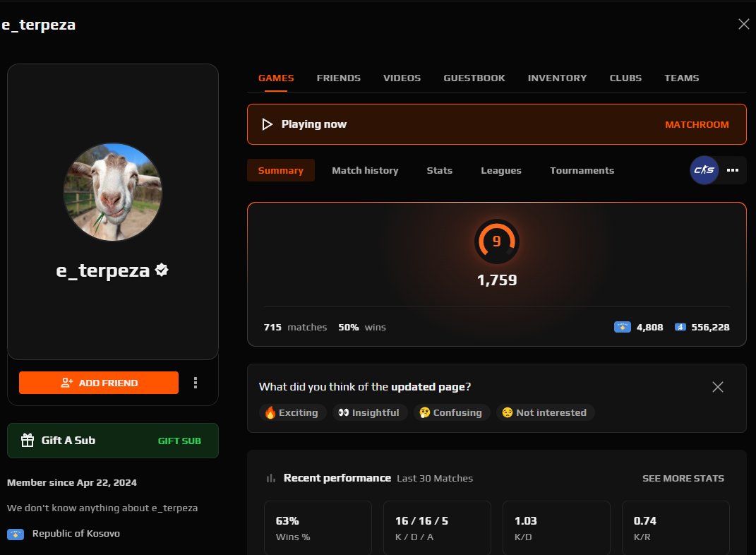
Task: Click the 556,228 region rank value
Action: (x=710, y=327)
